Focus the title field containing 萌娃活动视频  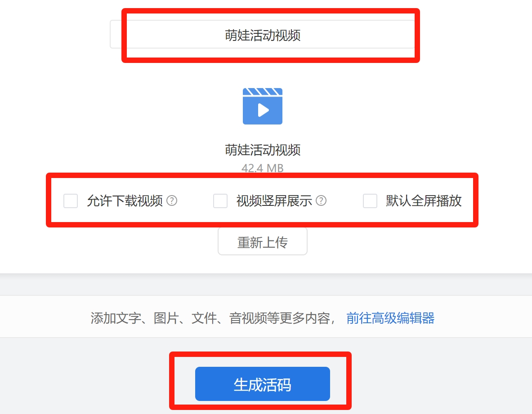click(262, 34)
